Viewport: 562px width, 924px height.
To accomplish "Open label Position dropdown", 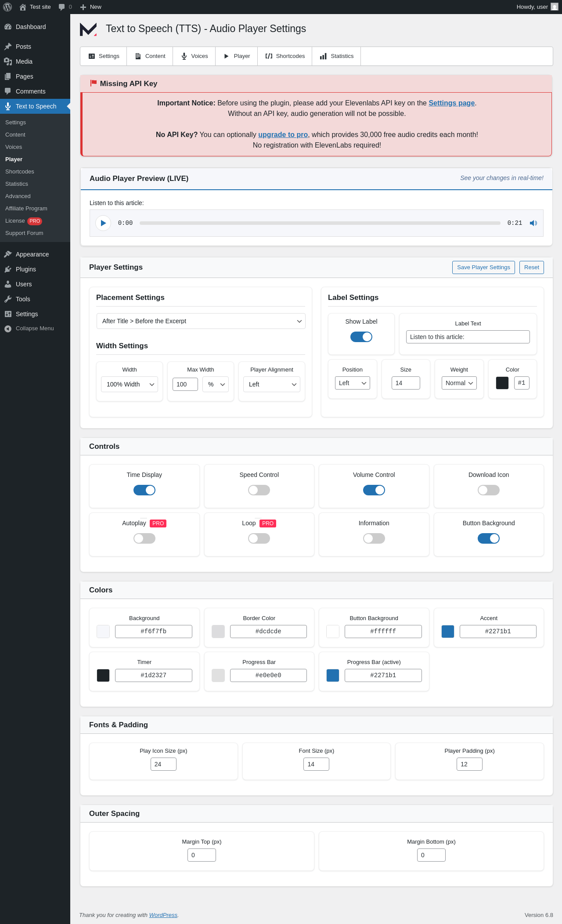I will pyautogui.click(x=353, y=383).
